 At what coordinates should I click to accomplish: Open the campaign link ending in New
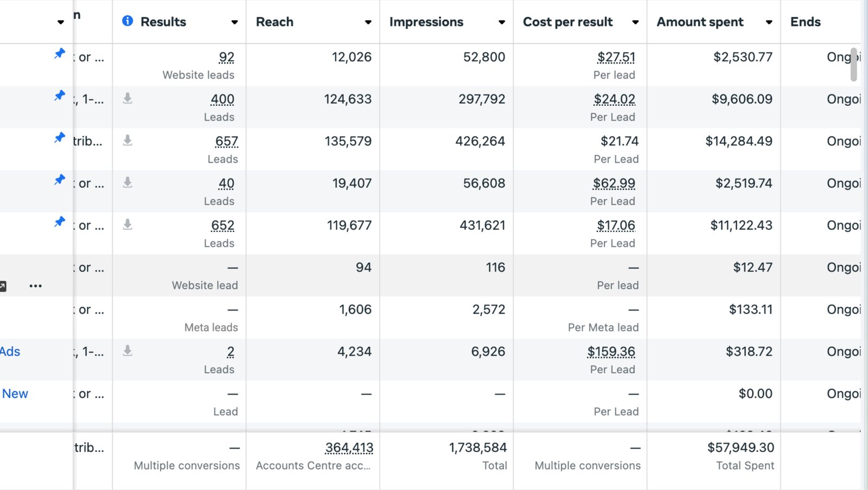15,393
